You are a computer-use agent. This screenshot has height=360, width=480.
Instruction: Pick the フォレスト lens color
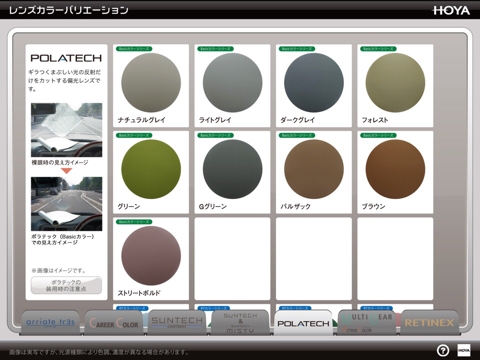pyautogui.click(x=395, y=86)
